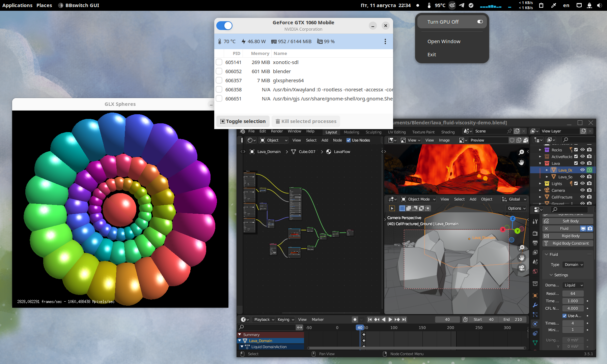Screen dimensions: 607x364
Task: Expand the CellFracture item in outliner
Action: (540, 197)
